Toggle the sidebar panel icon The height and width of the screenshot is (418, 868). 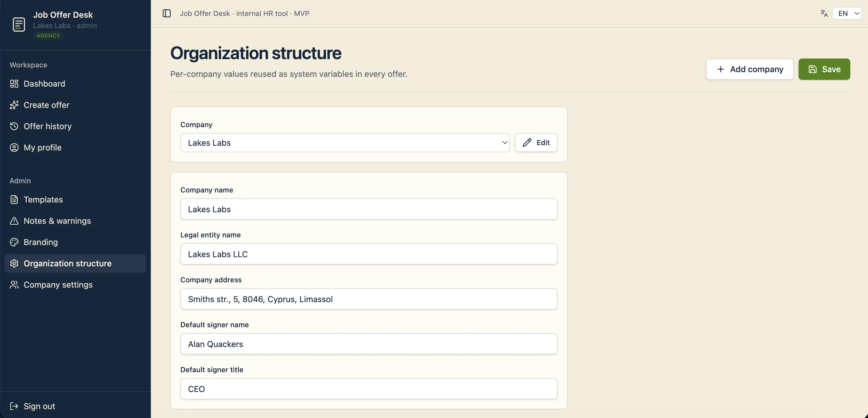pyautogui.click(x=167, y=14)
